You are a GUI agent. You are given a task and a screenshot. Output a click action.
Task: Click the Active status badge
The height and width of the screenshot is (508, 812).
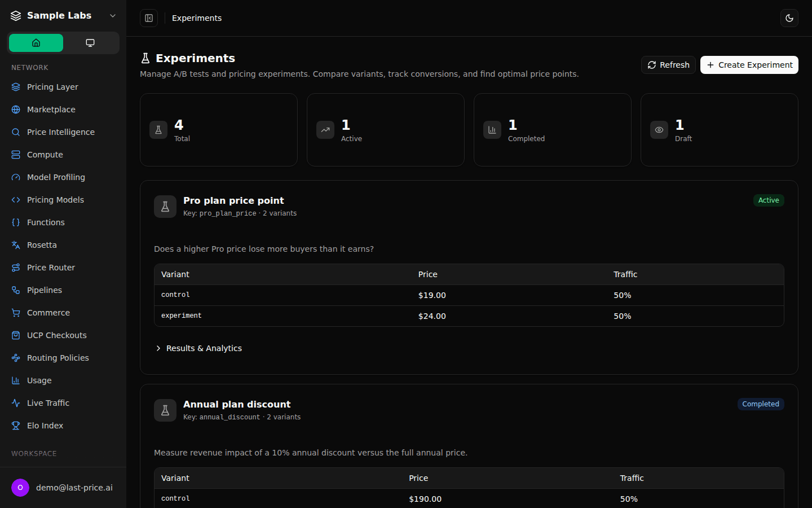pos(769,200)
